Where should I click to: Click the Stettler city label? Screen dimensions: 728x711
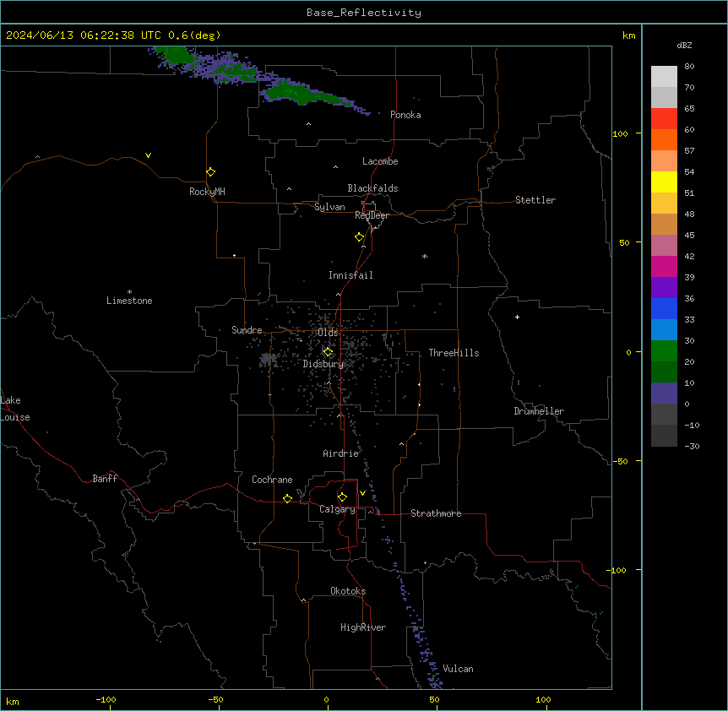point(535,200)
